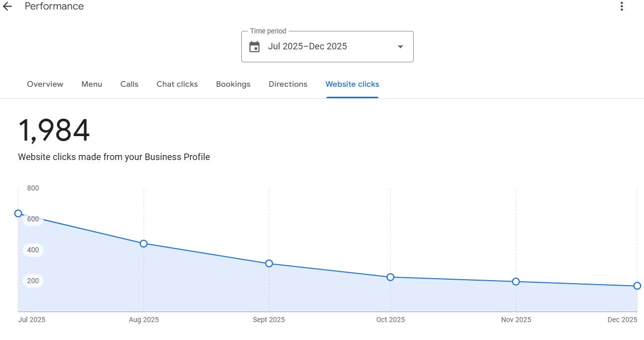Click the Jul 2025 data point
Screen dimensions: 644x340
tap(18, 213)
